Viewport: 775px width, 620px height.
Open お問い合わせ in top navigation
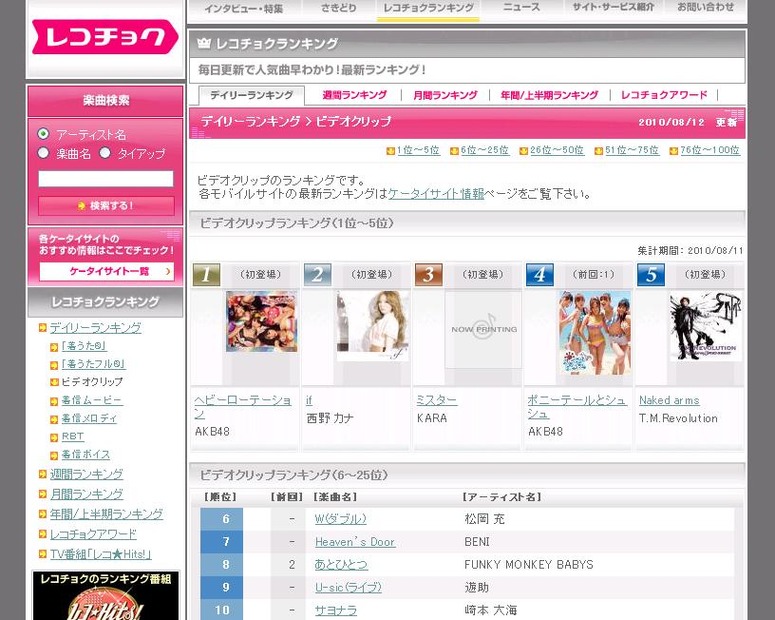[705, 7]
